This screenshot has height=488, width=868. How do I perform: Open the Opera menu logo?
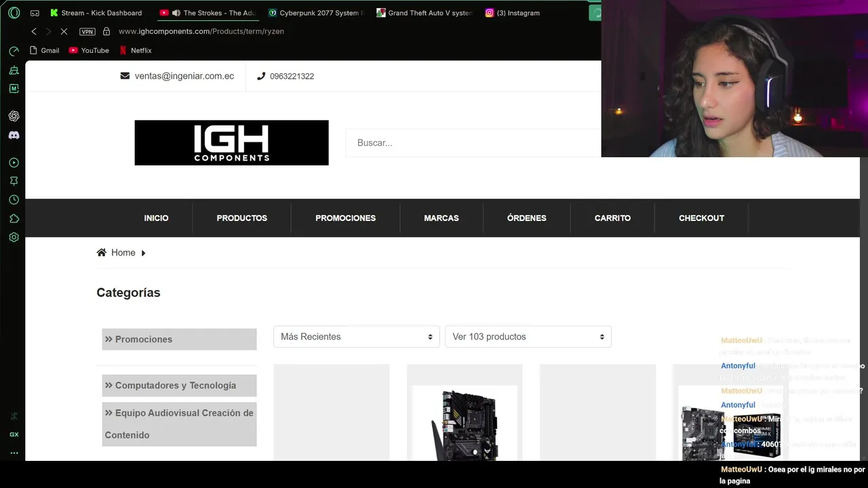pos(14,13)
